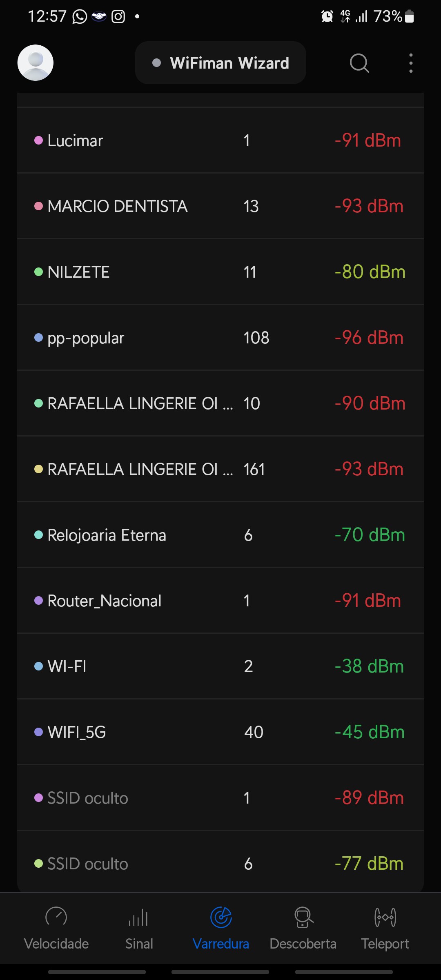Tap the search magnifier icon

coord(359,63)
